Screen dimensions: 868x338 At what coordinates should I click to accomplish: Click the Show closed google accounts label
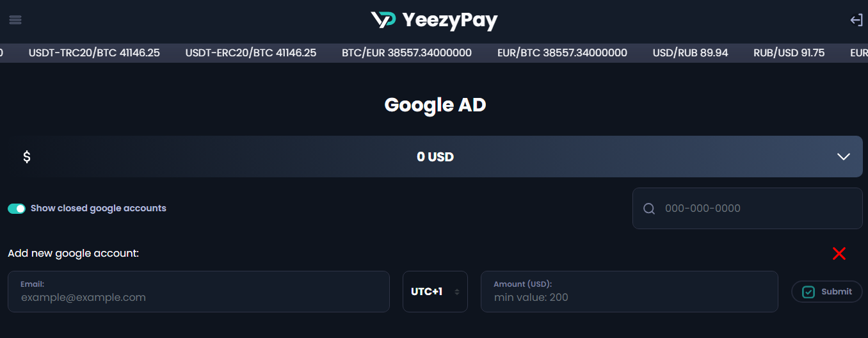[x=99, y=209]
